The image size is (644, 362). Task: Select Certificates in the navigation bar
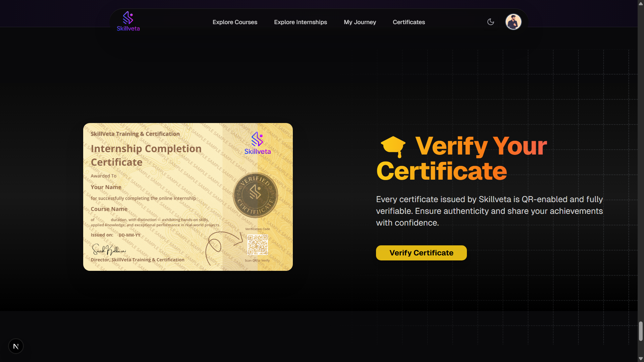click(409, 22)
